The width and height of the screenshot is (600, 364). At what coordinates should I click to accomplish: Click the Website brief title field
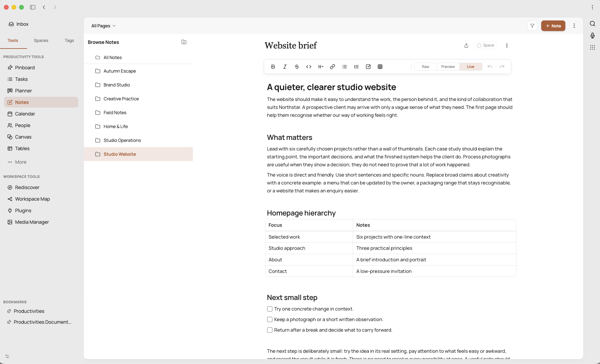[291, 46]
